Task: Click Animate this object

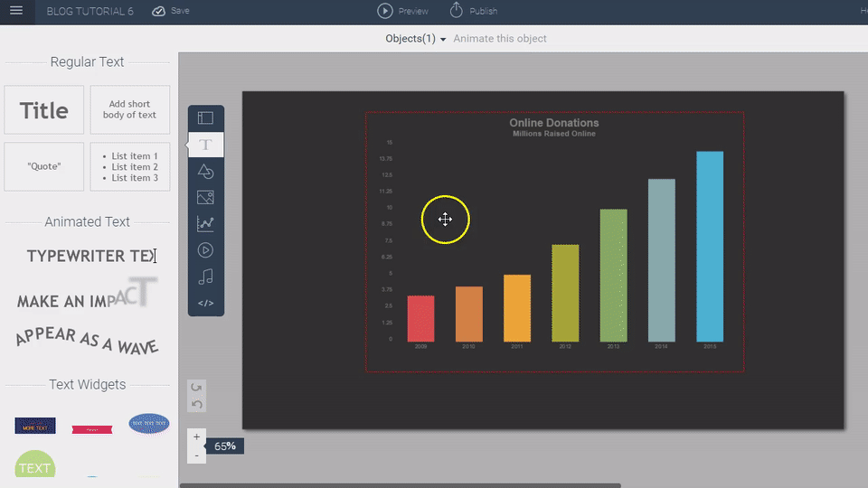Action: point(500,39)
